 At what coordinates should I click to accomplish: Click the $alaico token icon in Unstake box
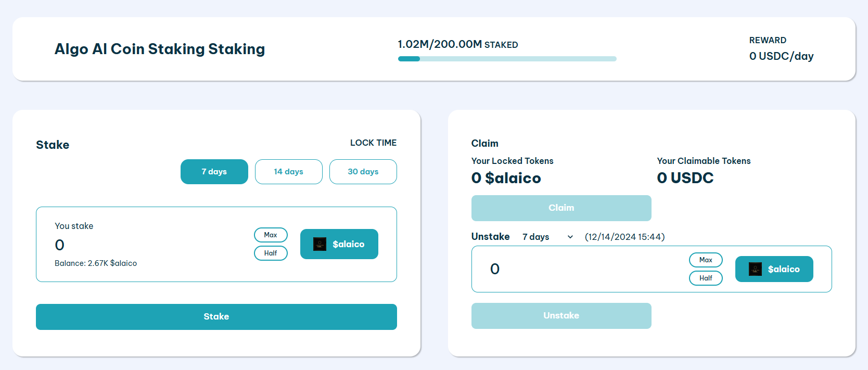[x=755, y=269]
